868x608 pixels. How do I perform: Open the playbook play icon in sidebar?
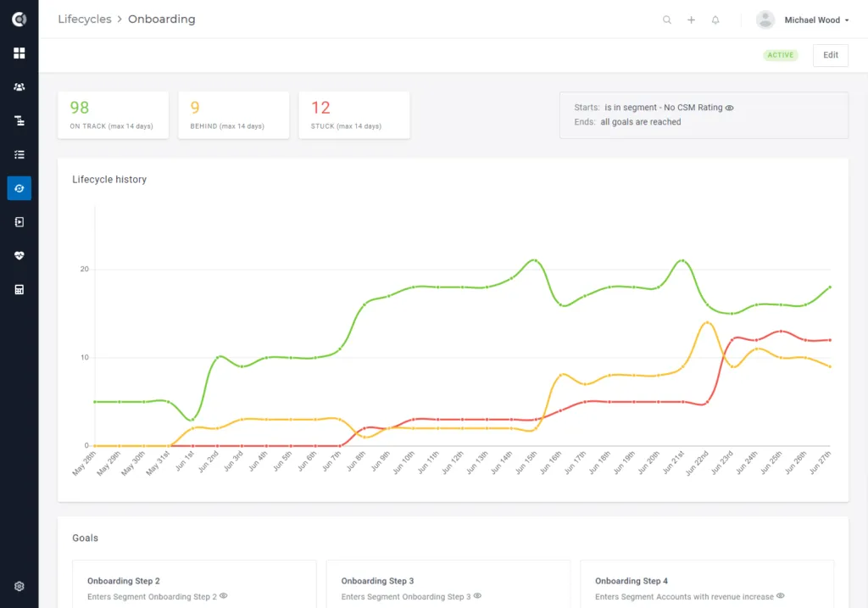coord(19,222)
